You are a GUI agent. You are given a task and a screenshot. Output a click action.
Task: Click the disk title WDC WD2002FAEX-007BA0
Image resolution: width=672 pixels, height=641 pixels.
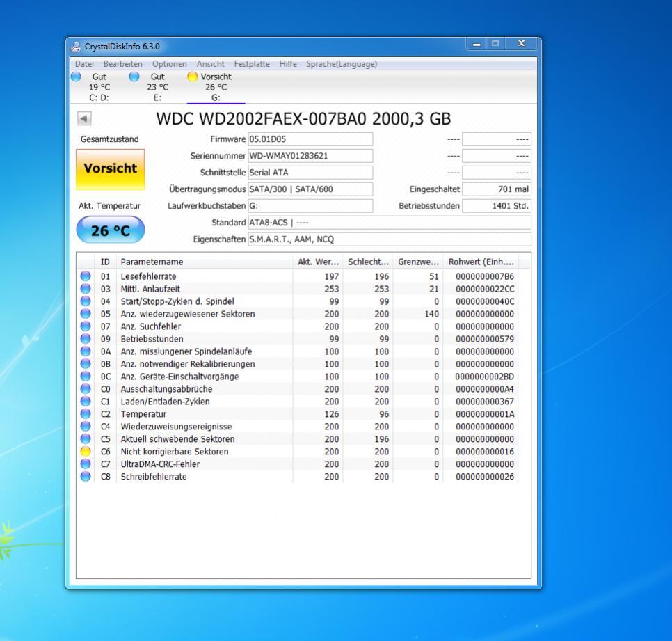tap(261, 119)
